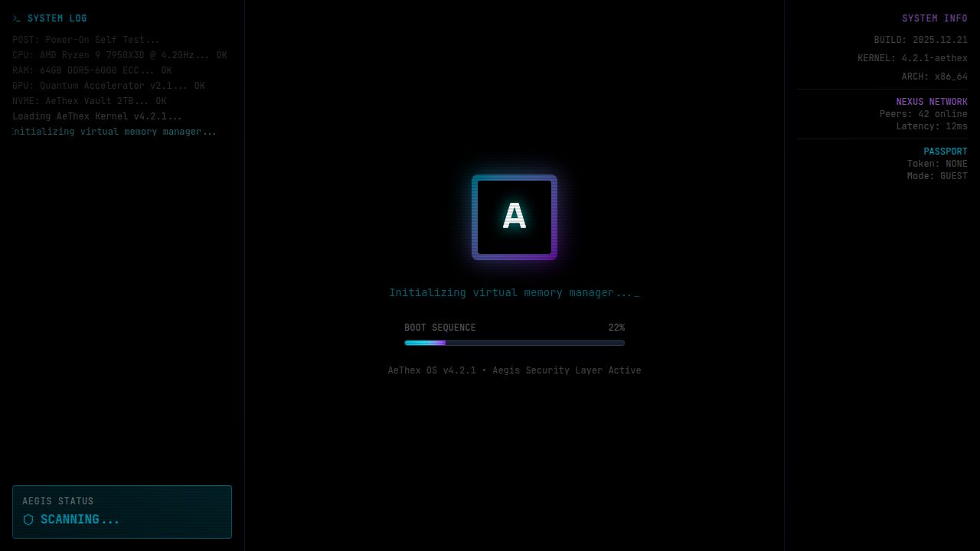Viewport: 980px width, 551px height.
Task: Click the boot sequence progress bar
Action: [514, 343]
